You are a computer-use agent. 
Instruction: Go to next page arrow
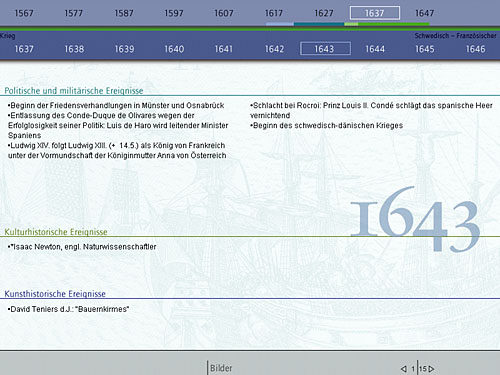click(431, 369)
